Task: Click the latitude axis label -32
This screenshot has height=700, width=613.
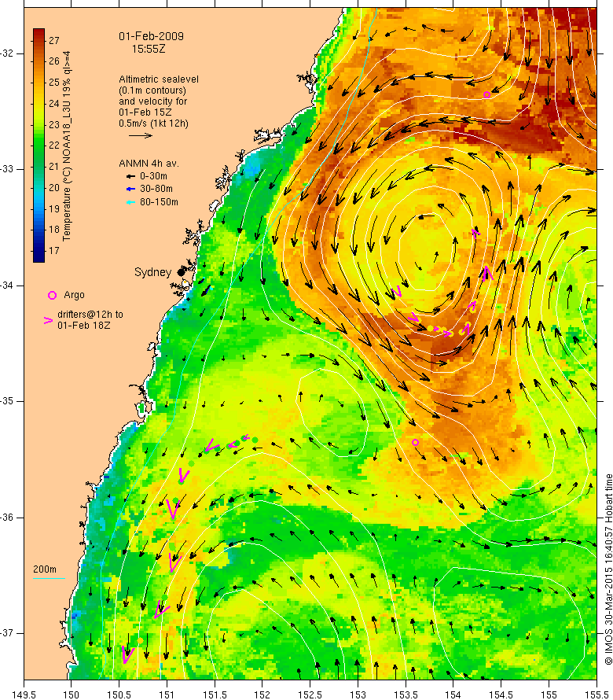Action: pyautogui.click(x=7, y=53)
